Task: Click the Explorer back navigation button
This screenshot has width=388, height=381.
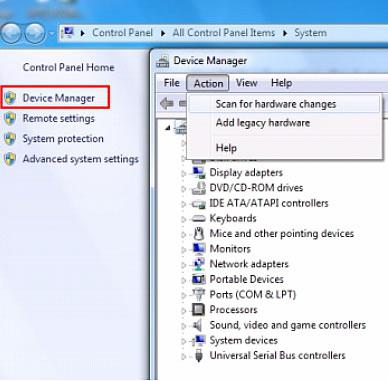Action: click(11, 33)
